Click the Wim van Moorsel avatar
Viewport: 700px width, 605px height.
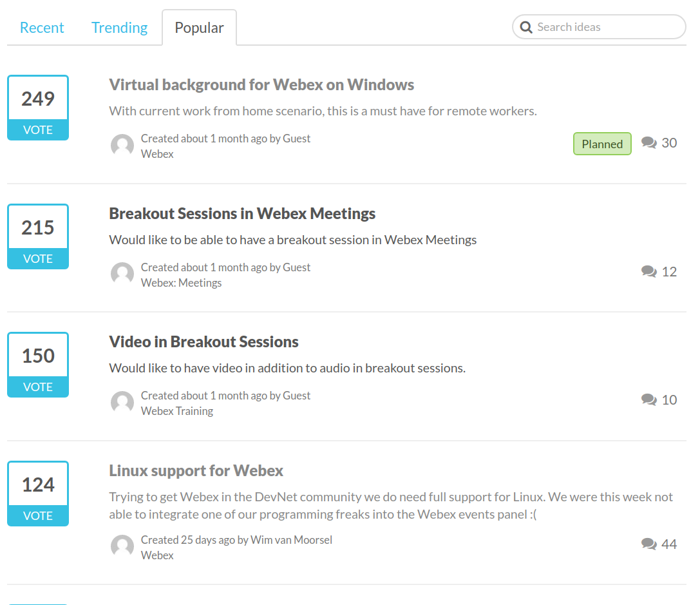tap(122, 546)
